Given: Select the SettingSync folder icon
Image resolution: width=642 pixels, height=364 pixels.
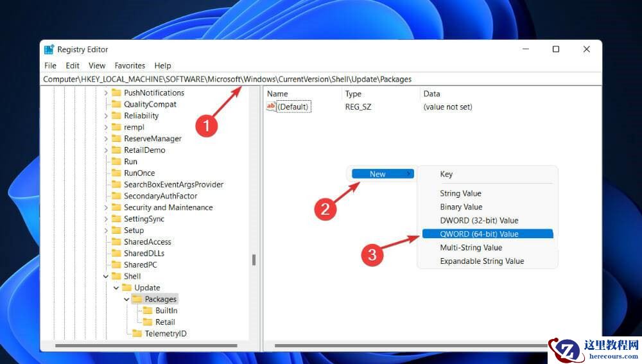Looking at the screenshot, I should tap(117, 219).
